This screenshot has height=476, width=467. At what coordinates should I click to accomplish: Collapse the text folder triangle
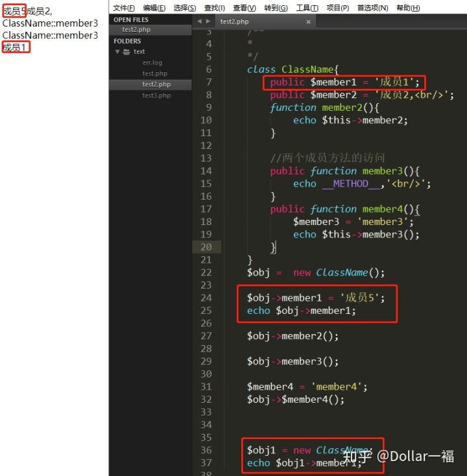tap(117, 52)
